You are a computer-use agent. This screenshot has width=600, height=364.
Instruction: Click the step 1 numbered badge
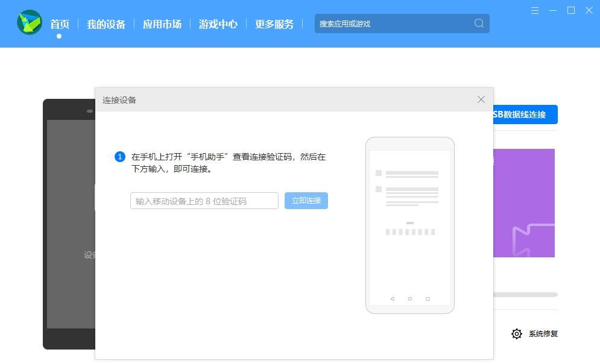pyautogui.click(x=119, y=157)
